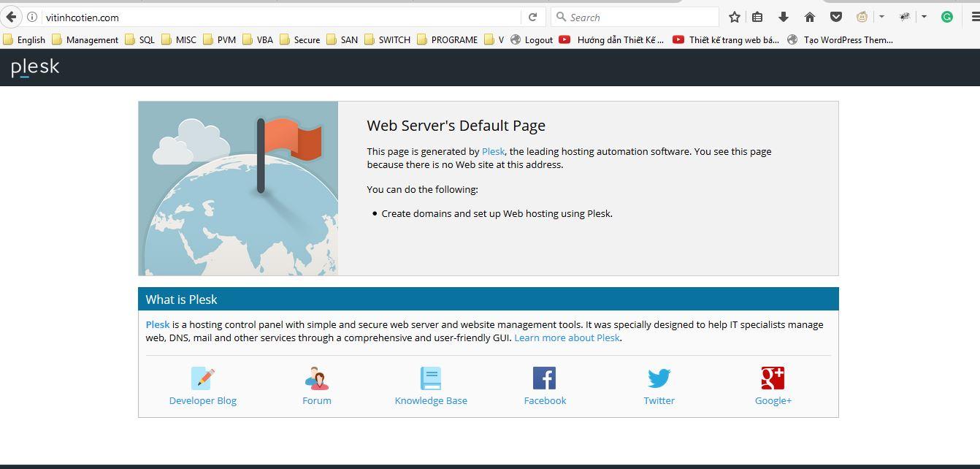Follow the Plesk link in first paragraph

coord(493,151)
